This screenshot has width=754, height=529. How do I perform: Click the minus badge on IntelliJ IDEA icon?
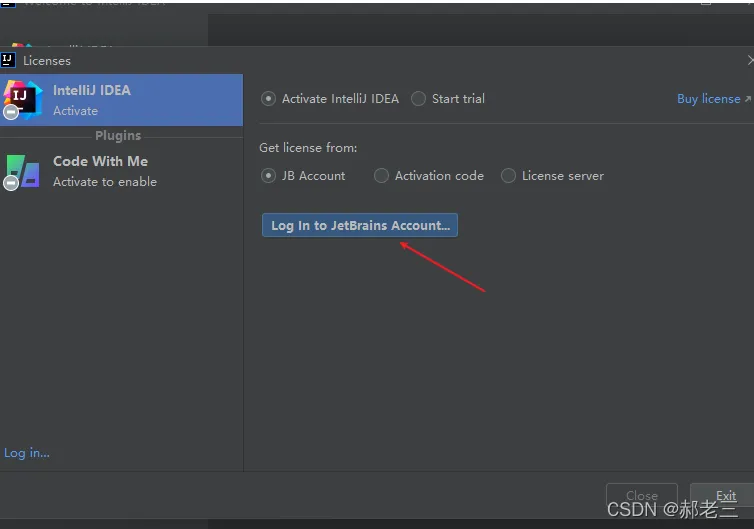pos(10,112)
